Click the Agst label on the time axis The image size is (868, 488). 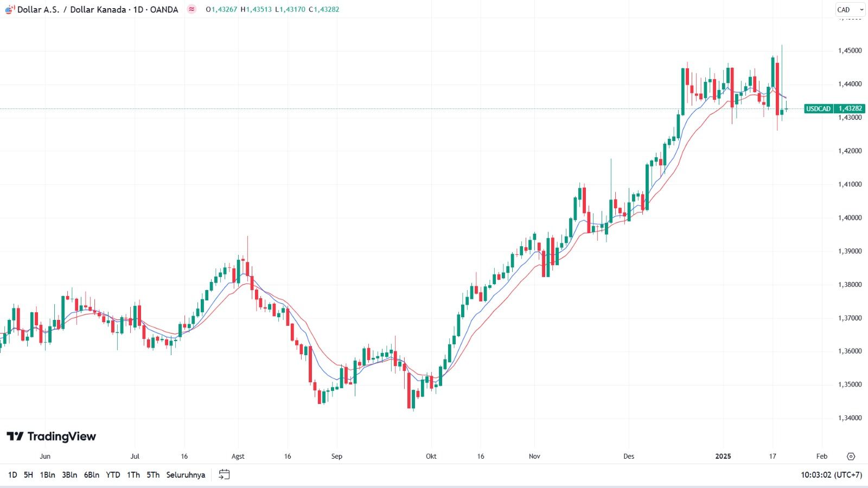click(x=238, y=456)
